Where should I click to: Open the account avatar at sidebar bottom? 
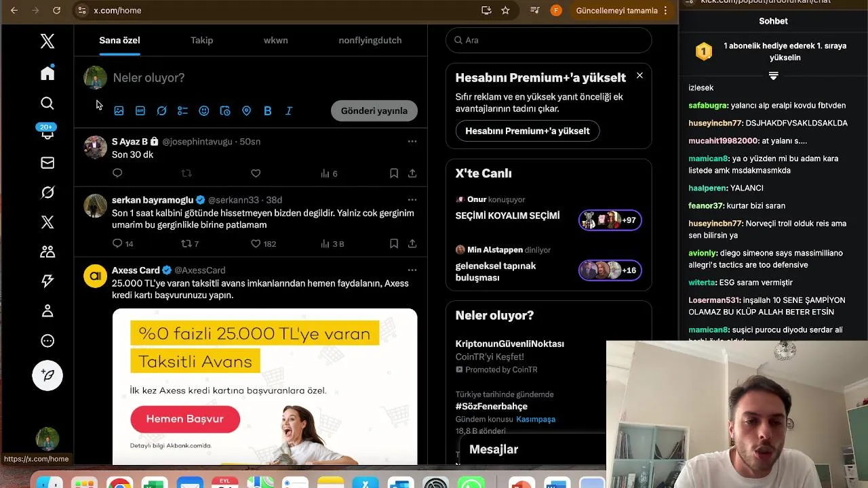tap(47, 439)
